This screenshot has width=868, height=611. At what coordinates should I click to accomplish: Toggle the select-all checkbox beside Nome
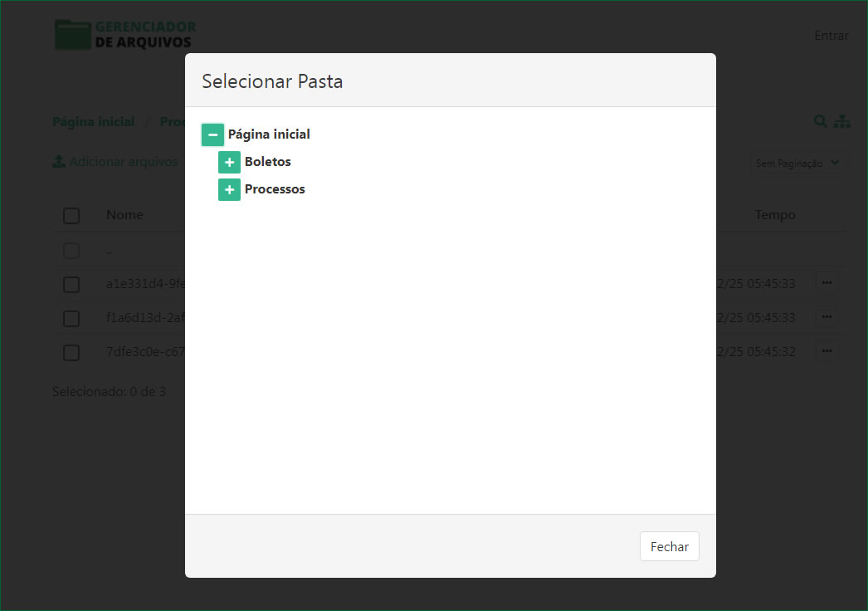pyautogui.click(x=71, y=216)
